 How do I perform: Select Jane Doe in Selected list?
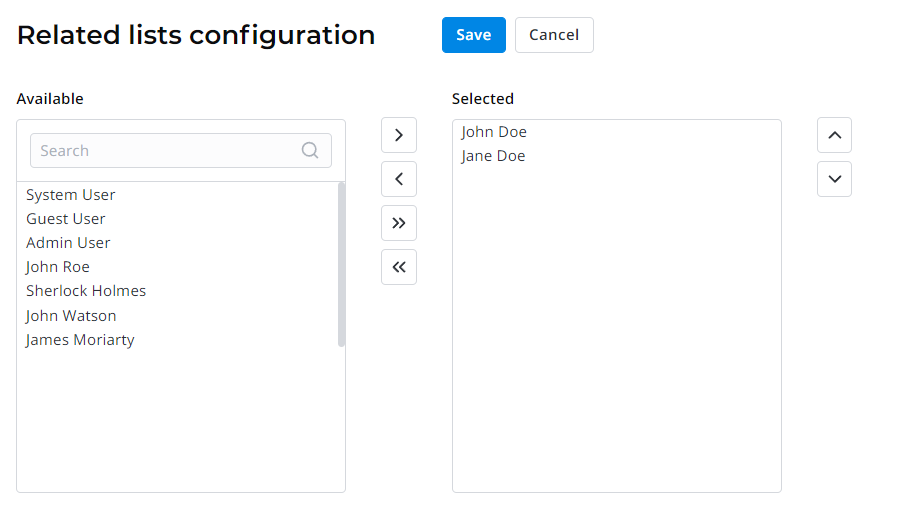click(493, 156)
